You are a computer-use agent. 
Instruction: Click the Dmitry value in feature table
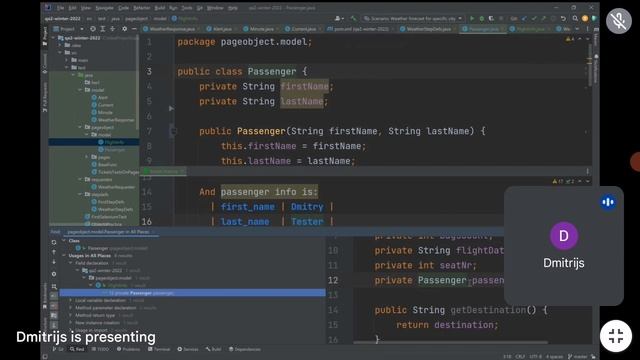[307, 207]
